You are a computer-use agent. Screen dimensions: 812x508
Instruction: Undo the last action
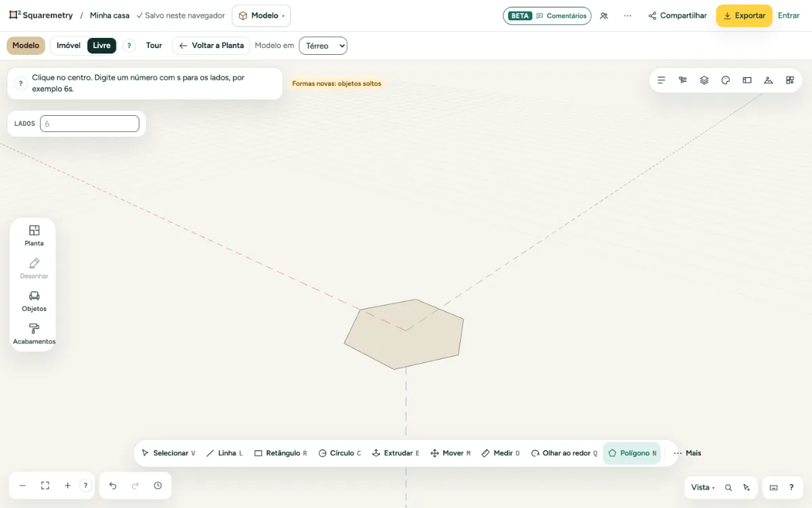[113, 486]
